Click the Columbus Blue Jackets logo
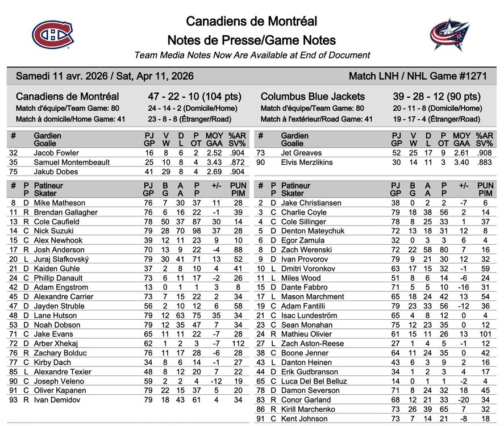The width and height of the screenshot is (504, 426). tap(450, 35)
